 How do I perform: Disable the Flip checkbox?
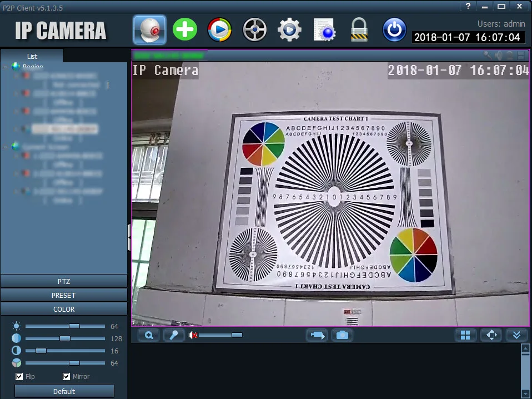[x=19, y=376]
